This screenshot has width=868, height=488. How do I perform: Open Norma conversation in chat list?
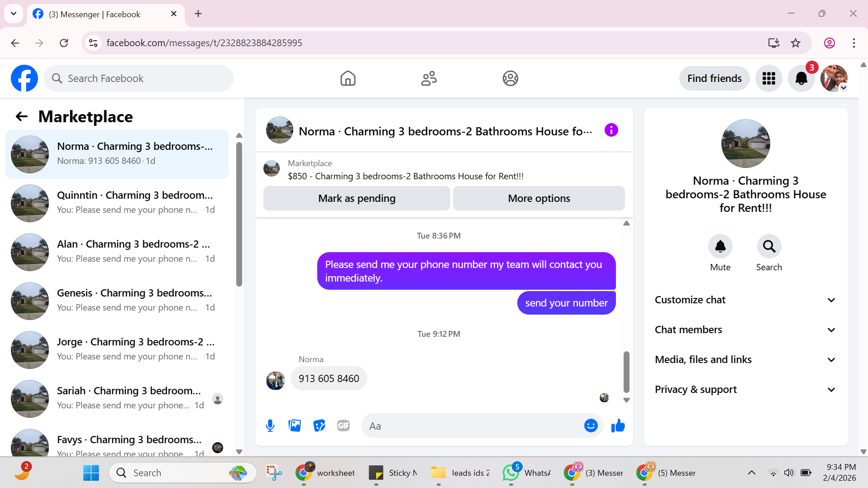coord(117,154)
